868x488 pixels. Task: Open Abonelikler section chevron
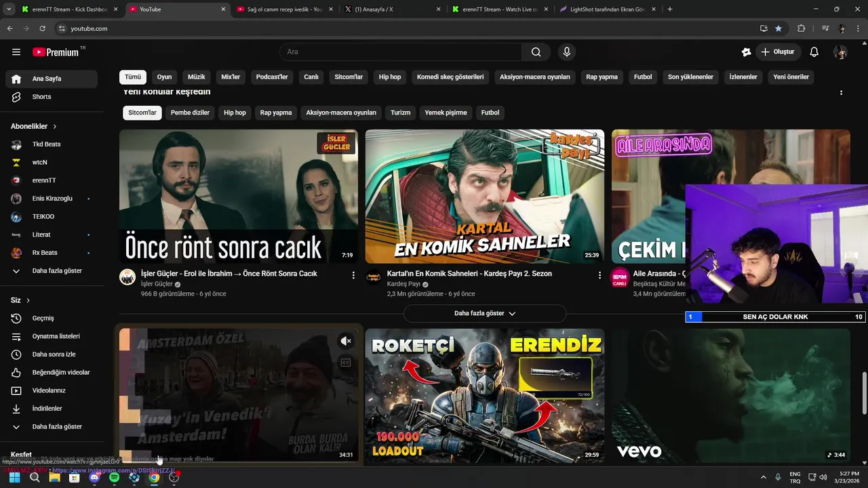[55, 127]
